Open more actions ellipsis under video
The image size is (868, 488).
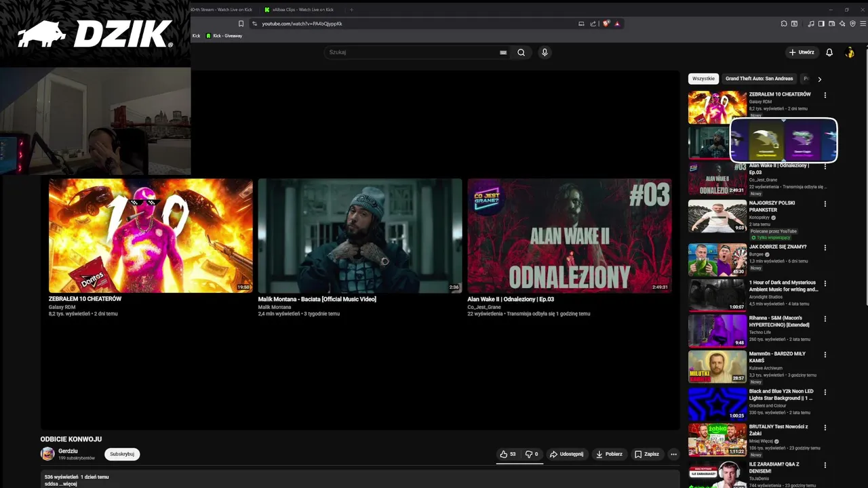(673, 454)
